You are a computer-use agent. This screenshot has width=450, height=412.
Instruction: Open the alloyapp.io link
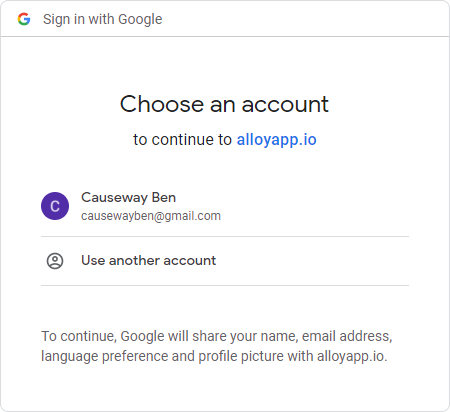[276, 140]
